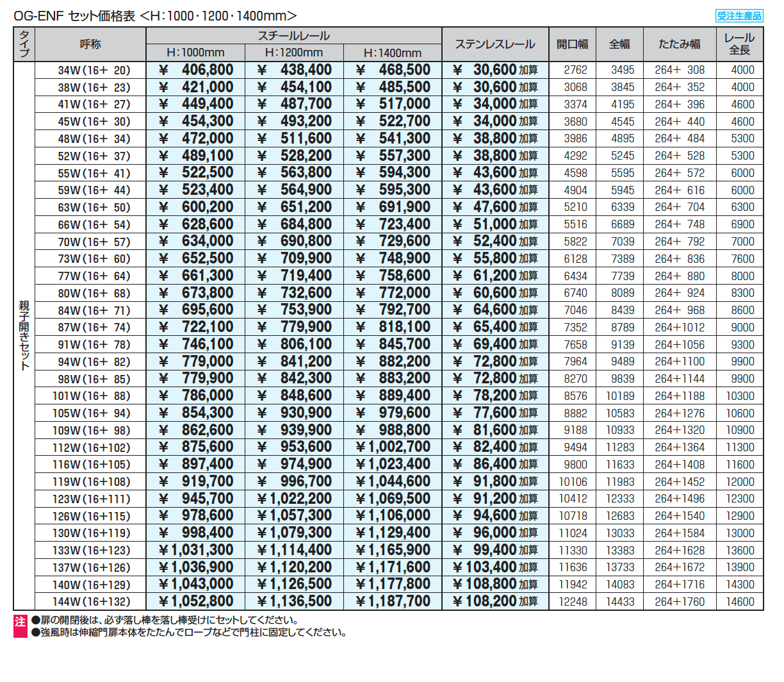The width and height of the screenshot is (784, 682).
Task: Select the 264+1012 folded width cell
Action: [679, 328]
